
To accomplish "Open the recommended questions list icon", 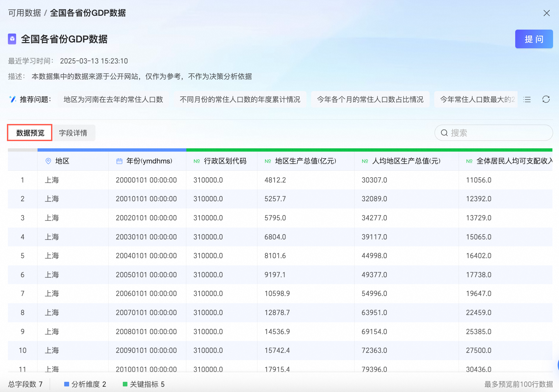I will (x=527, y=99).
